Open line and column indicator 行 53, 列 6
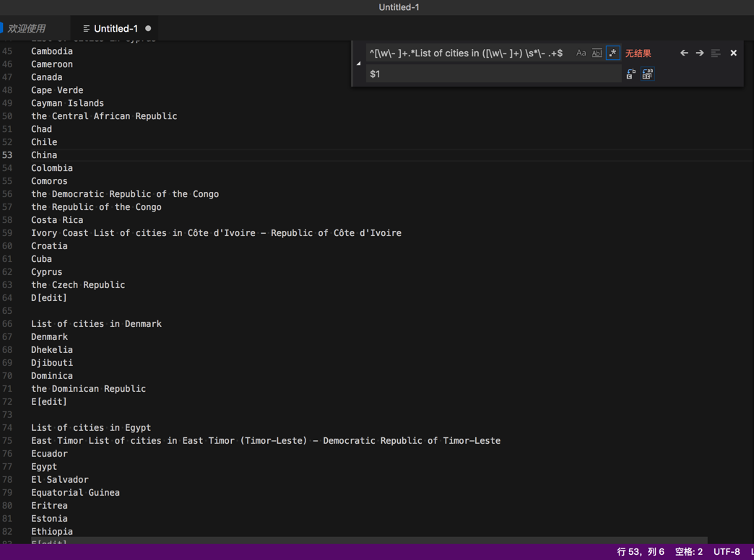The width and height of the screenshot is (754, 560). 640,552
